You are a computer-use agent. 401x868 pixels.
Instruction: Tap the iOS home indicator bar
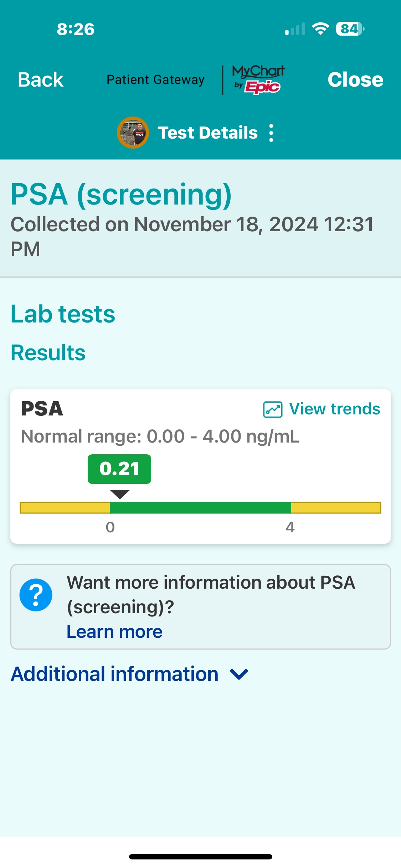(x=200, y=857)
